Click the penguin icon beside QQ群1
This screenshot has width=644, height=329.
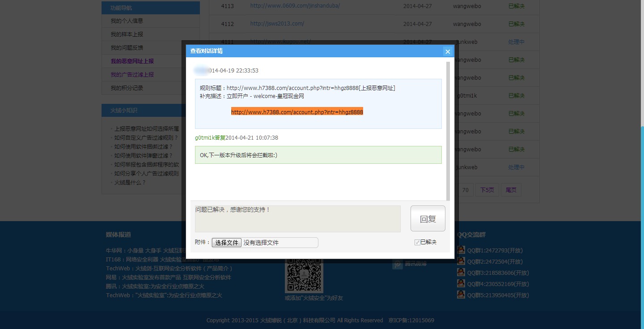click(x=461, y=250)
